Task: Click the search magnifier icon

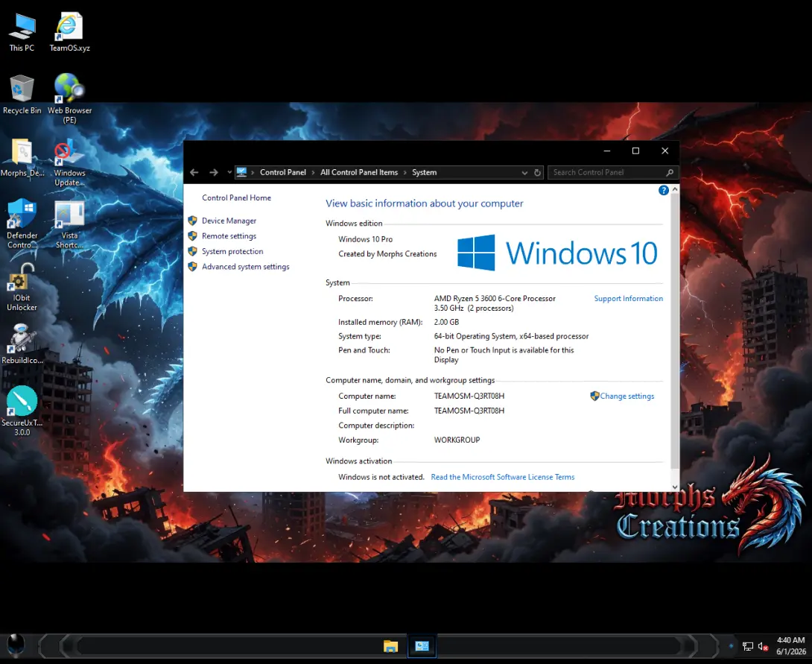Action: 670,172
